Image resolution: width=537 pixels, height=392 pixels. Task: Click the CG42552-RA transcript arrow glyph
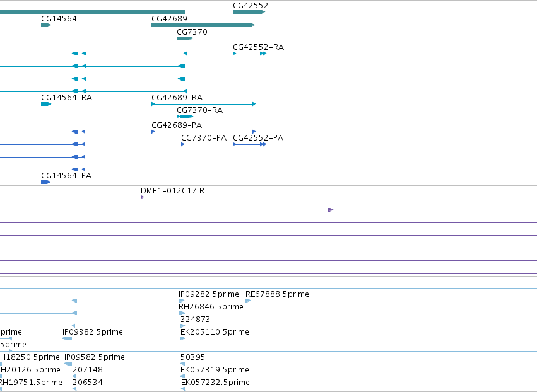click(250, 54)
